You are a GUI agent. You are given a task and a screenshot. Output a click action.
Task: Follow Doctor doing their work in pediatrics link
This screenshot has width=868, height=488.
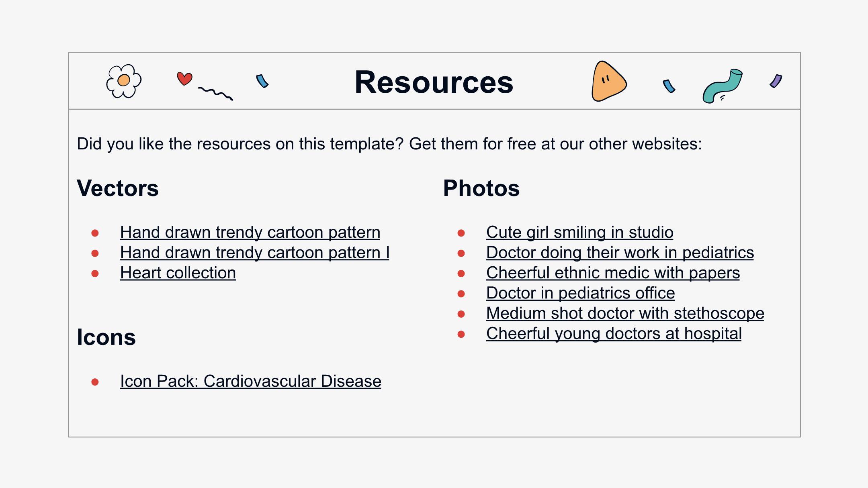click(x=620, y=253)
